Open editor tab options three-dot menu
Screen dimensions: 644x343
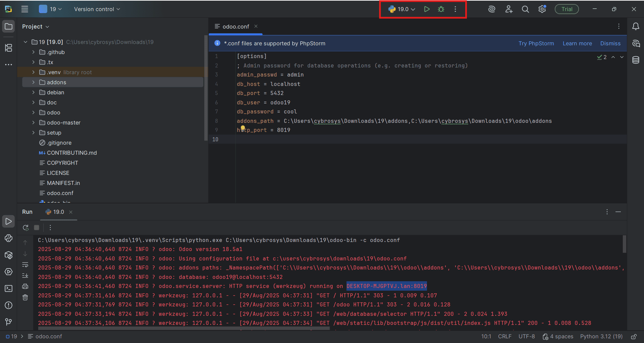pyautogui.click(x=619, y=26)
